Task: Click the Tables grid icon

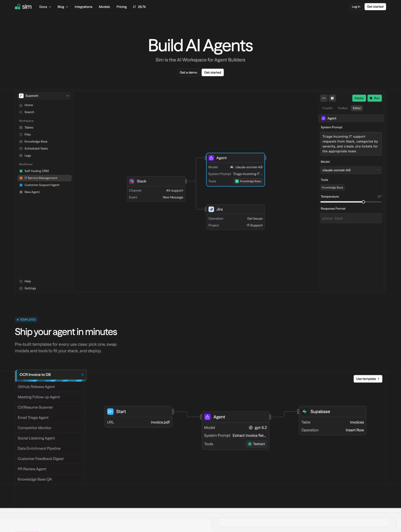Action: coord(21,127)
